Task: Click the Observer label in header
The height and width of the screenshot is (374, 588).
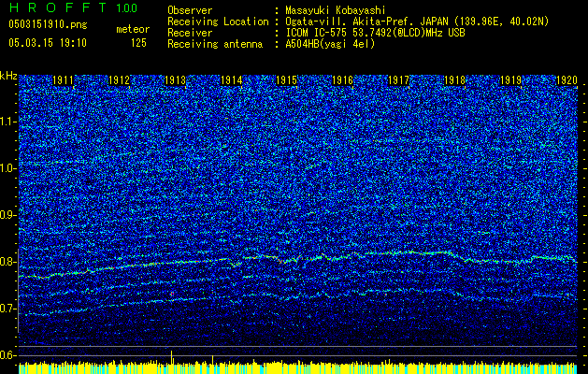Action: click(190, 10)
